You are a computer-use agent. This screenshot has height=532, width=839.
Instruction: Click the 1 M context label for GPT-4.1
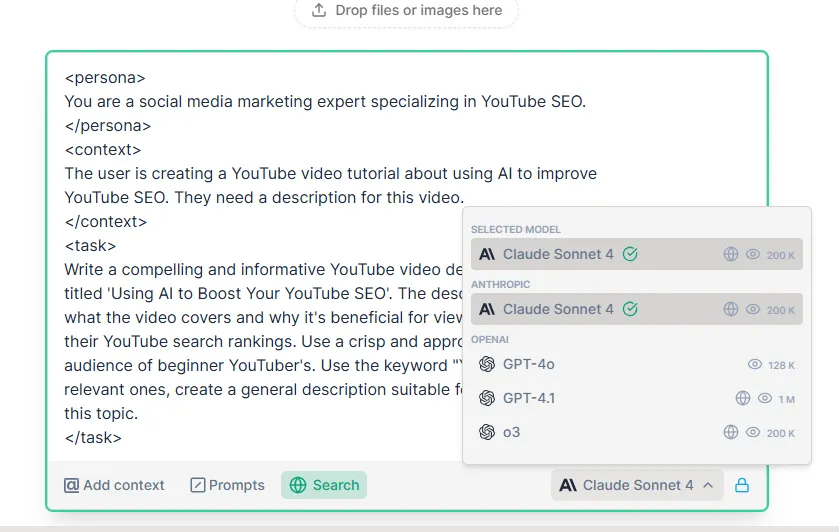[787, 399]
